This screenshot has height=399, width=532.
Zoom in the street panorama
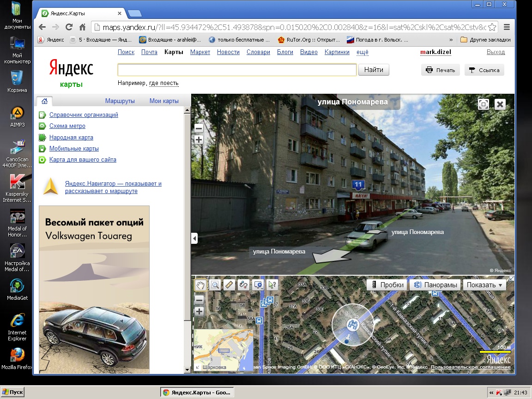[199, 140]
